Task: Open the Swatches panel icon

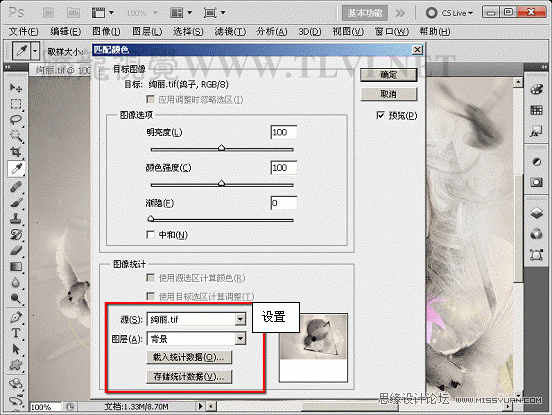Action: coord(536,111)
